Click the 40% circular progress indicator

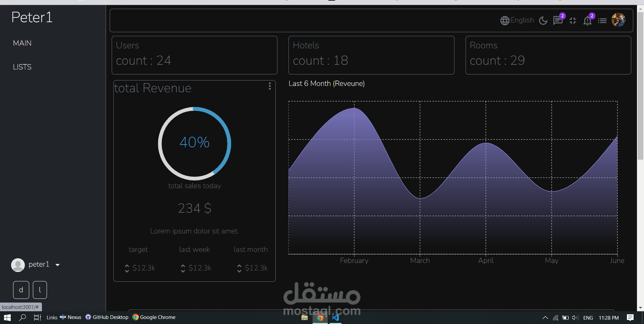(x=194, y=143)
